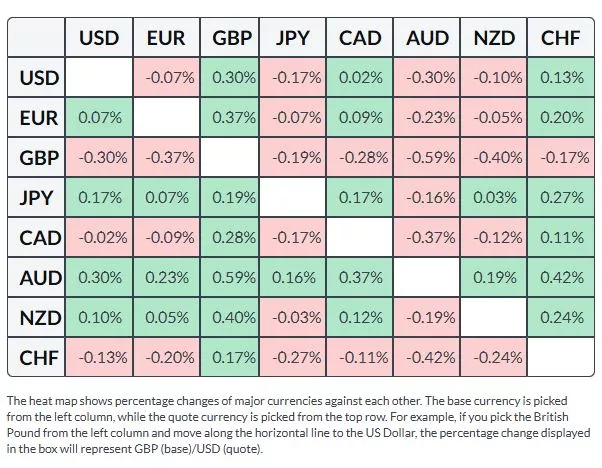Select the AUD row label
Viewport: 602px width, 468px height.
(39, 278)
